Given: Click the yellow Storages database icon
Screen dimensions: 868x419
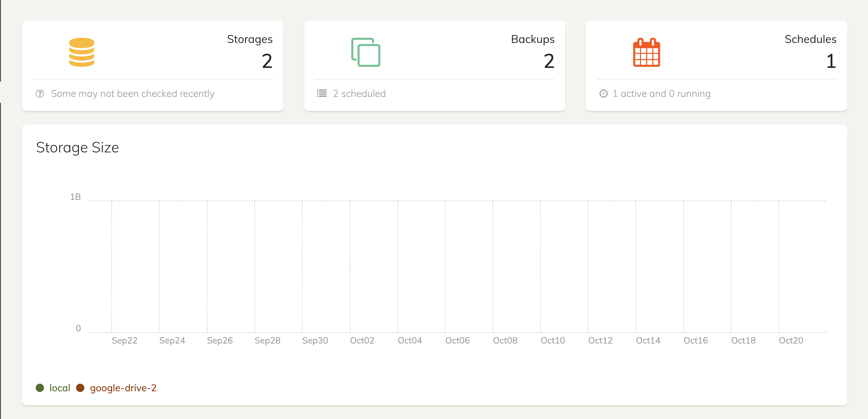Looking at the screenshot, I should [82, 52].
